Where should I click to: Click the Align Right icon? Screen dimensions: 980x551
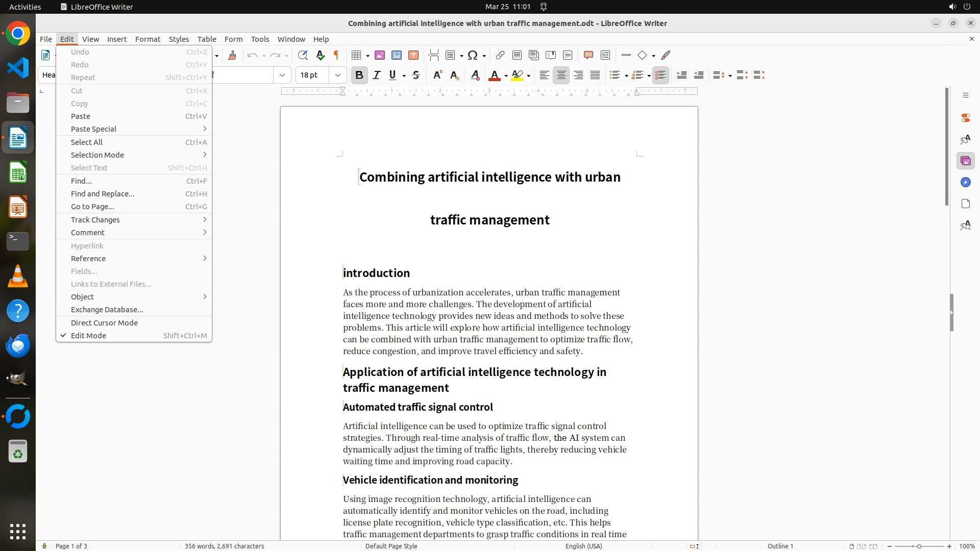click(x=578, y=76)
